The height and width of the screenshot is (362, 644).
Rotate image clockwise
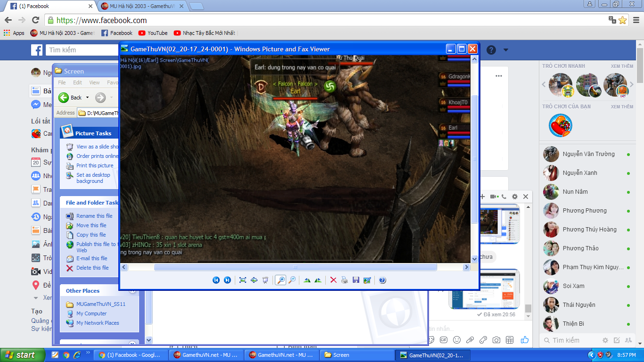[307, 280]
